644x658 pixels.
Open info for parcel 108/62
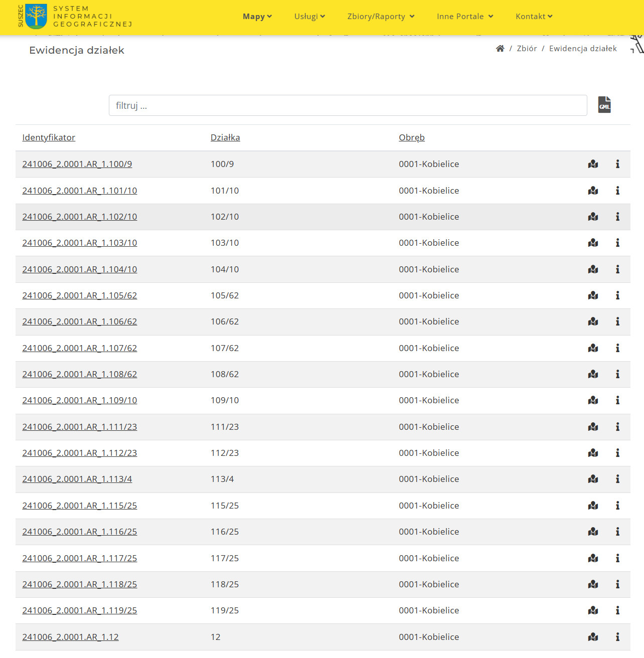tap(617, 374)
